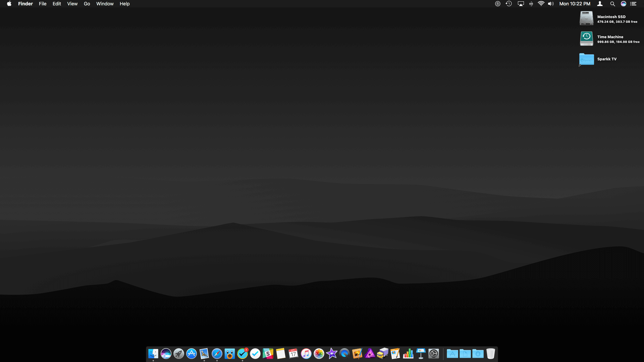The width and height of the screenshot is (644, 362).
Task: Open System Preferences from the dock
Action: tap(434, 354)
